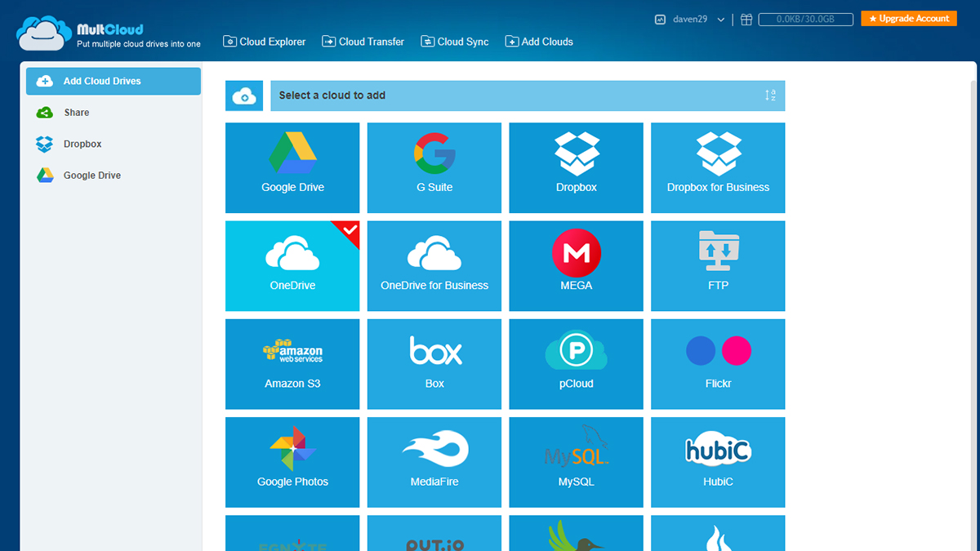Screen dimensions: 980x551
Task: Choose the HubiC tile
Action: 718,462
